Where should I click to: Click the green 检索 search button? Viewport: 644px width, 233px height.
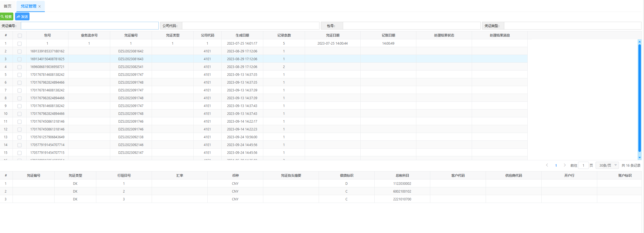pyautogui.click(x=6, y=17)
